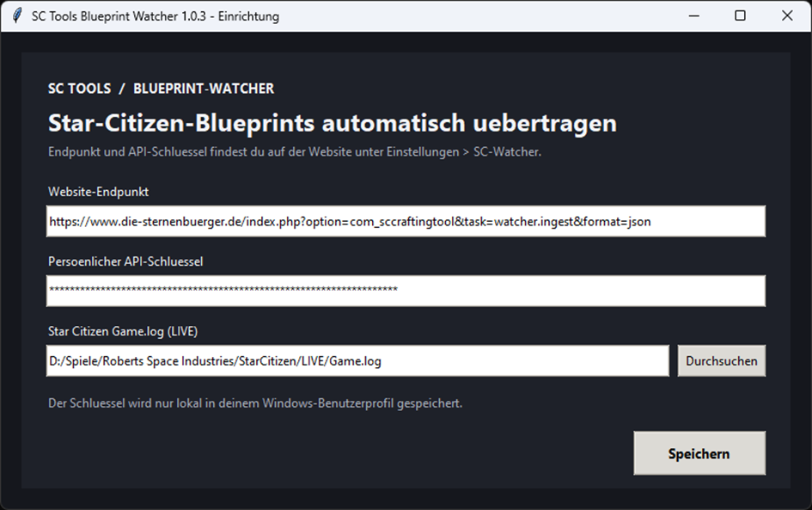Focus the Persoenlicher API-Schluessel masked field
The image size is (812, 510).
click(406, 291)
